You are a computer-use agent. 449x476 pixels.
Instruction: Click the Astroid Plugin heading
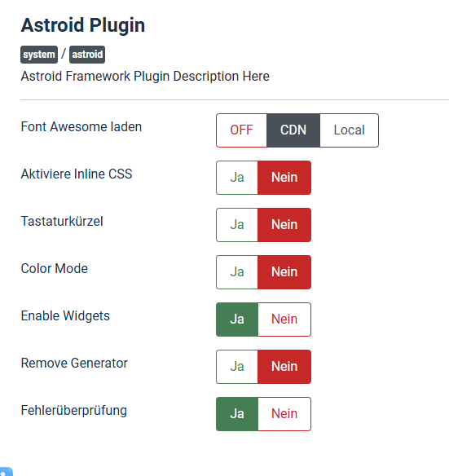click(x=83, y=25)
